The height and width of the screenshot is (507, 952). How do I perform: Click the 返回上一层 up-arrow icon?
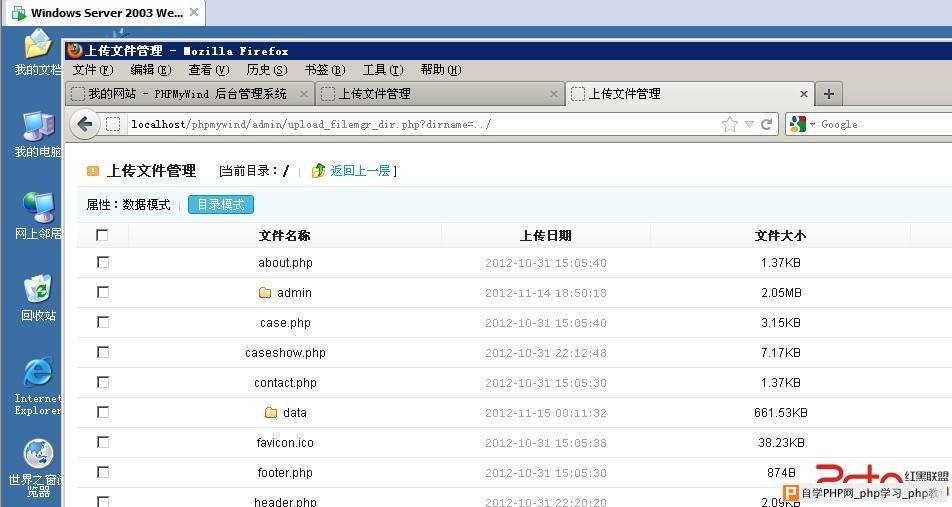318,171
